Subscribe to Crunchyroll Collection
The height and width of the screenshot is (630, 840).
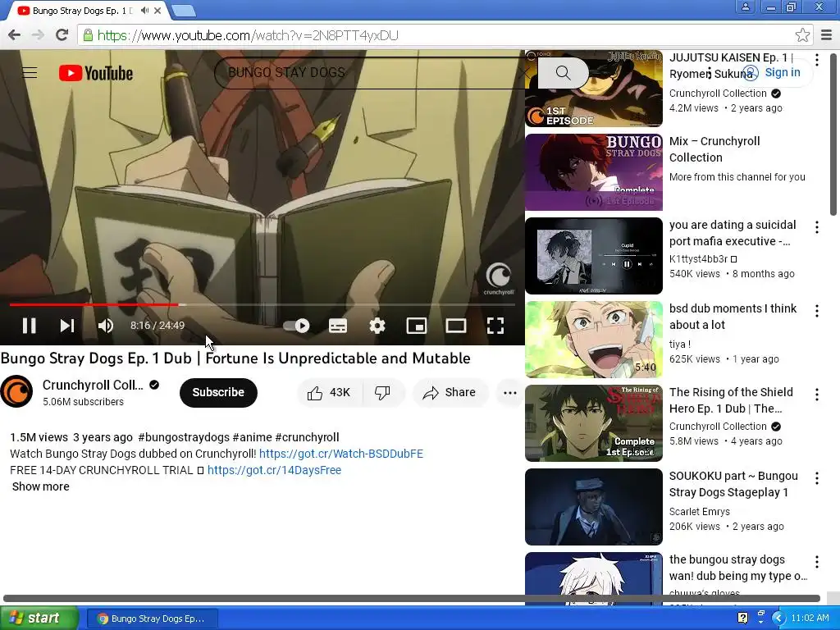pyautogui.click(x=218, y=392)
